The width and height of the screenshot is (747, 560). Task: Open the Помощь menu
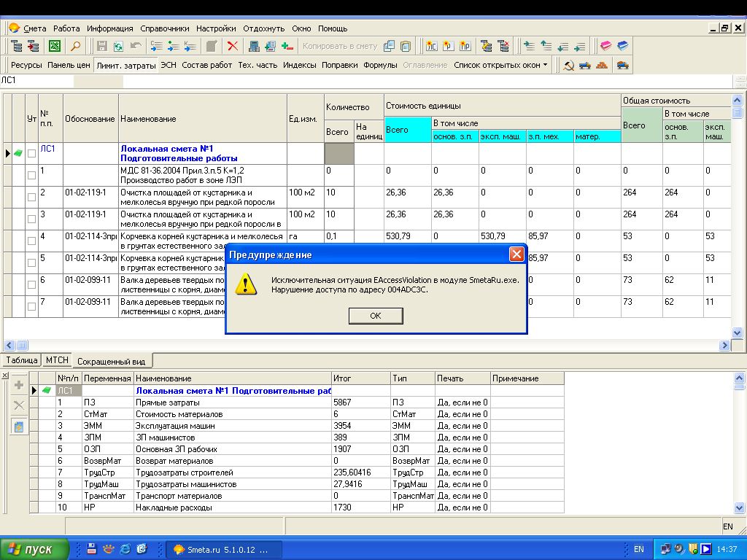tap(333, 28)
